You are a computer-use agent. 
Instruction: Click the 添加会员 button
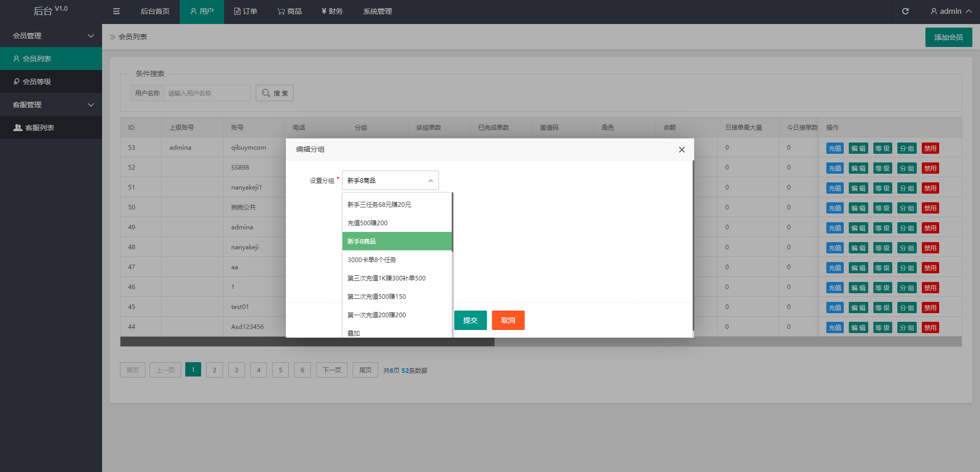pos(948,37)
